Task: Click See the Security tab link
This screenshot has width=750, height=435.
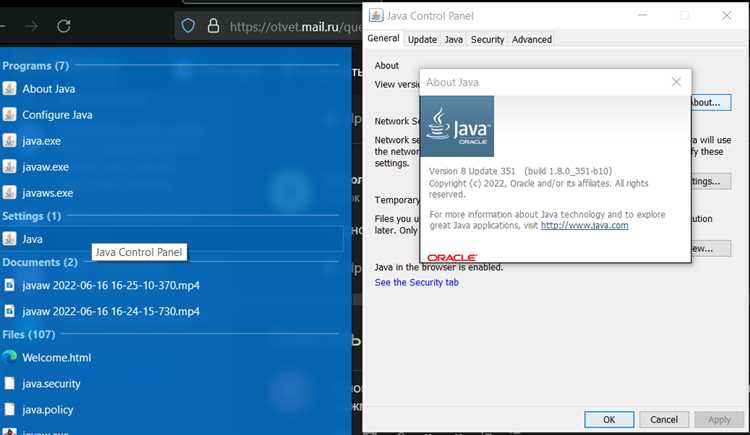Action: pyautogui.click(x=417, y=282)
